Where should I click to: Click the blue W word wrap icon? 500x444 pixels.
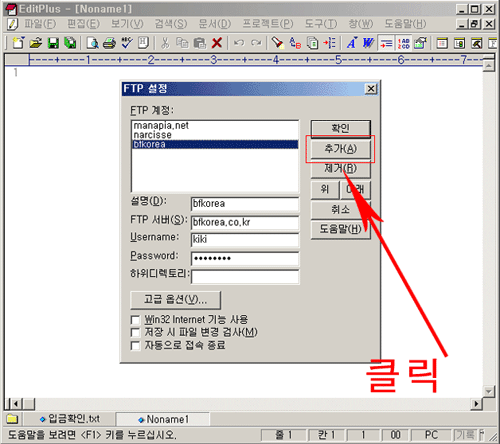pyautogui.click(x=368, y=43)
